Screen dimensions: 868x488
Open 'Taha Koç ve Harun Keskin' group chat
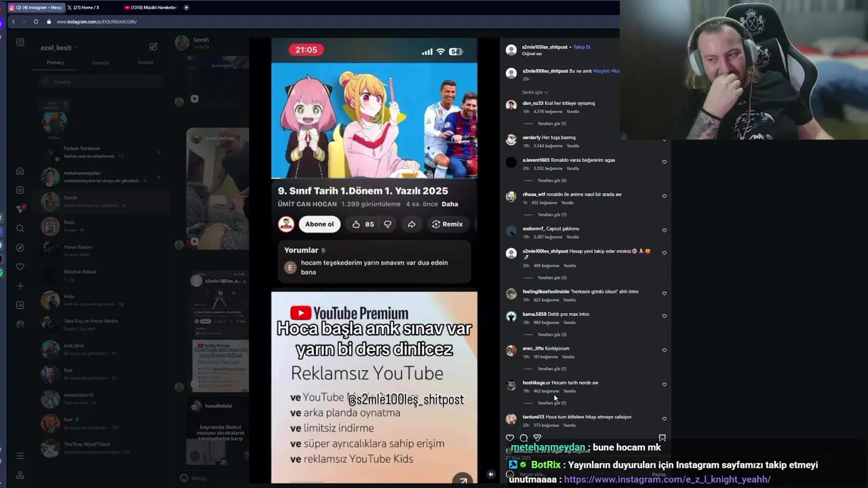tap(100, 325)
